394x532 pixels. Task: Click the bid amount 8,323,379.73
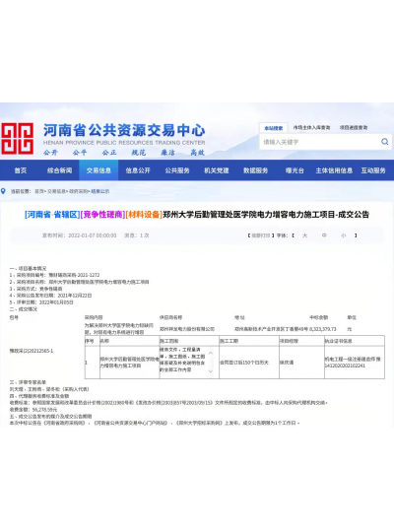point(323,329)
